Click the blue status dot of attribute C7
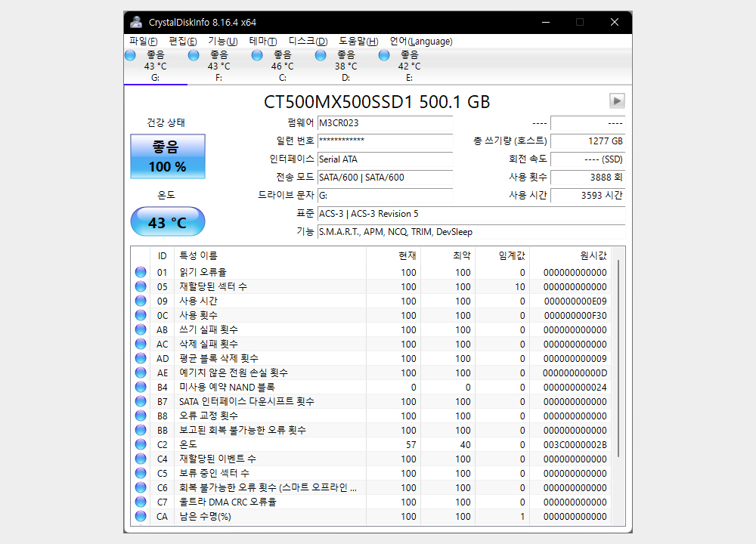 pos(141,502)
